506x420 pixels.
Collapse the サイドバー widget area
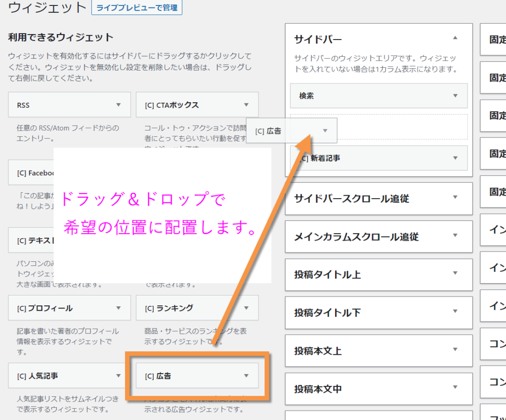click(x=455, y=38)
